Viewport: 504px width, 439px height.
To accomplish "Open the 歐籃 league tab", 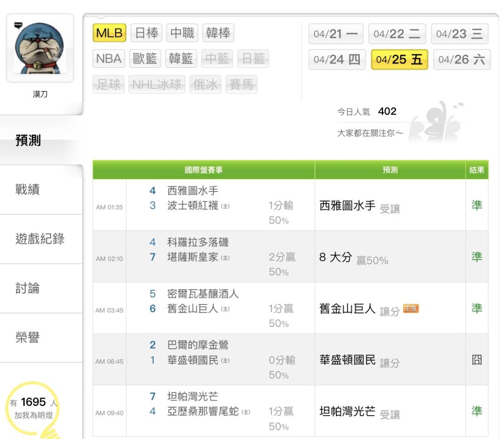I will (x=146, y=59).
